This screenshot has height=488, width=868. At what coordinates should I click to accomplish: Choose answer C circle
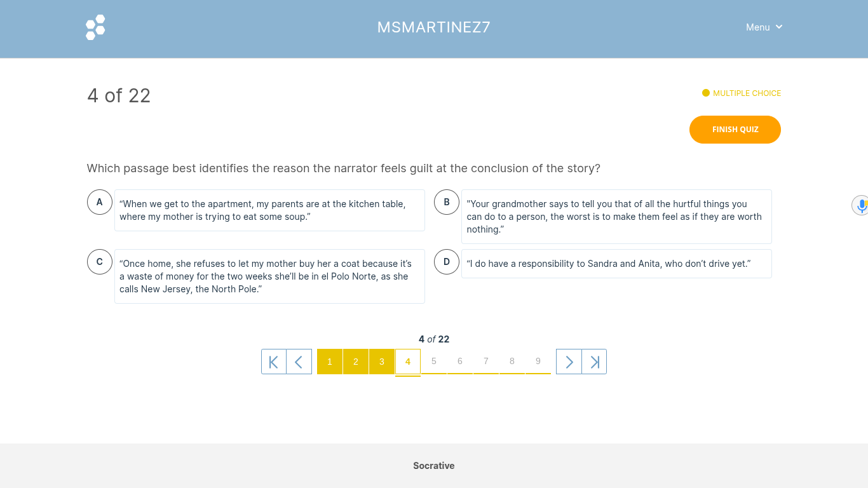pos(100,262)
